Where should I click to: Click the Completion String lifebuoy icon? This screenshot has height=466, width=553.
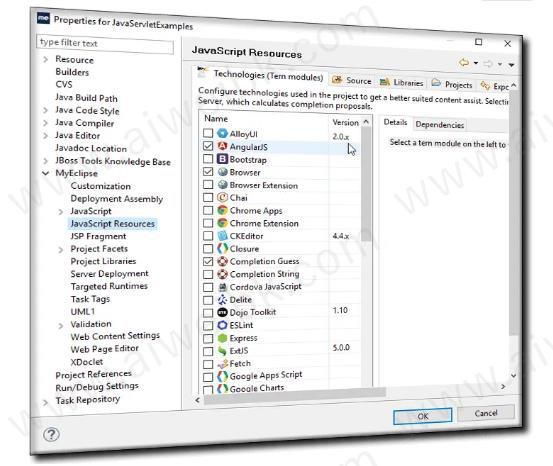pyautogui.click(x=222, y=274)
